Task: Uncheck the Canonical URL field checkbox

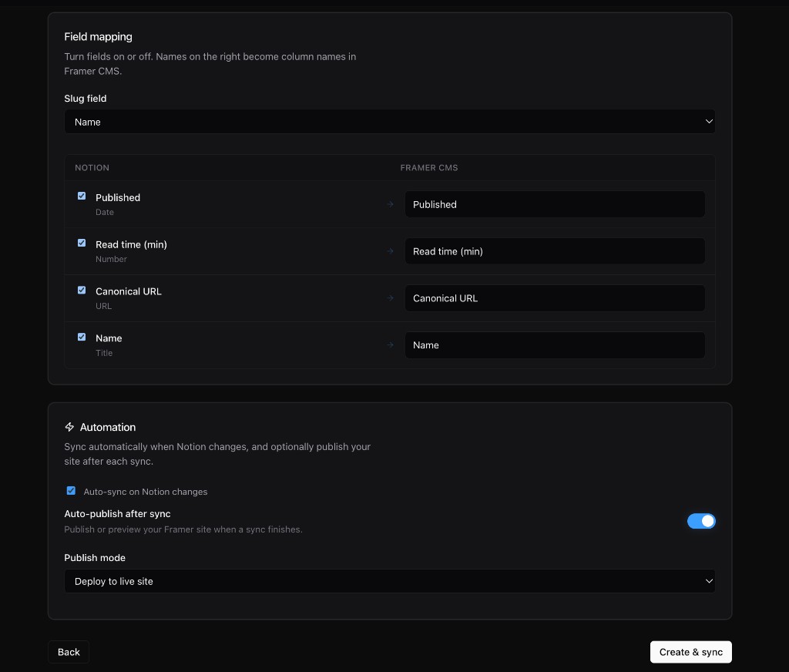Action: [x=82, y=290]
